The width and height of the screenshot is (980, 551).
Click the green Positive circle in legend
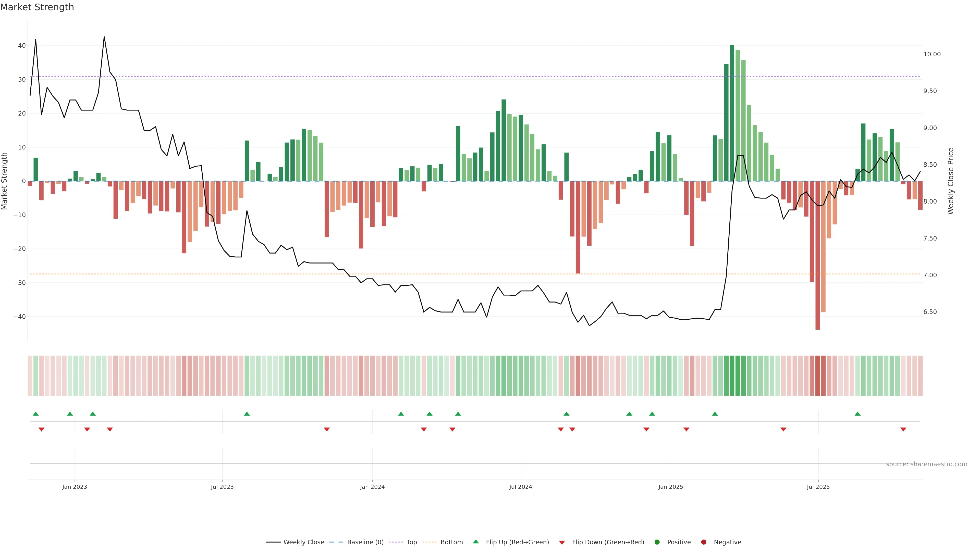click(x=657, y=542)
